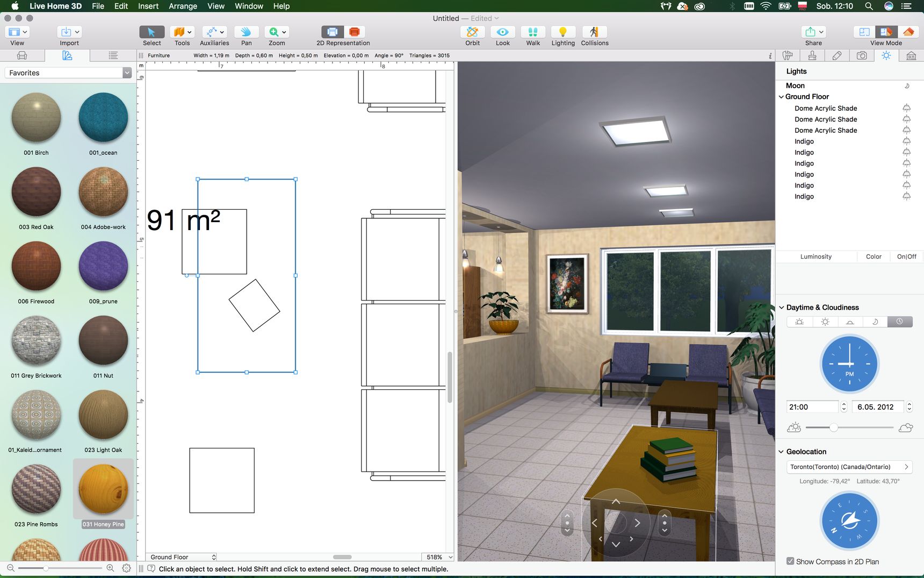Image resolution: width=924 pixels, height=578 pixels.
Task: Open the Import dropdown
Action: pos(69,32)
